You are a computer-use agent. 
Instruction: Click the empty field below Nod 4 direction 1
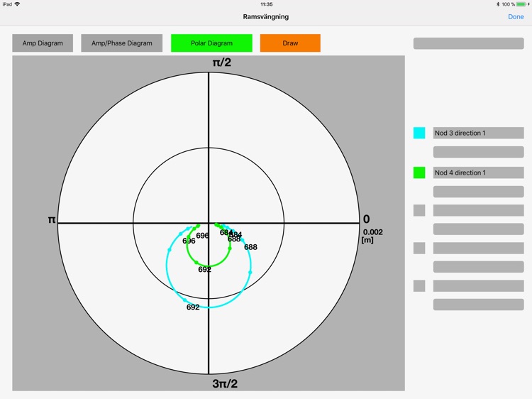[x=478, y=192]
